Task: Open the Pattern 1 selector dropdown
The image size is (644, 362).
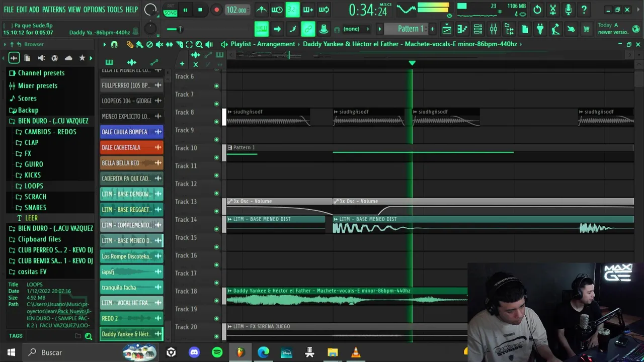Action: coord(407,29)
